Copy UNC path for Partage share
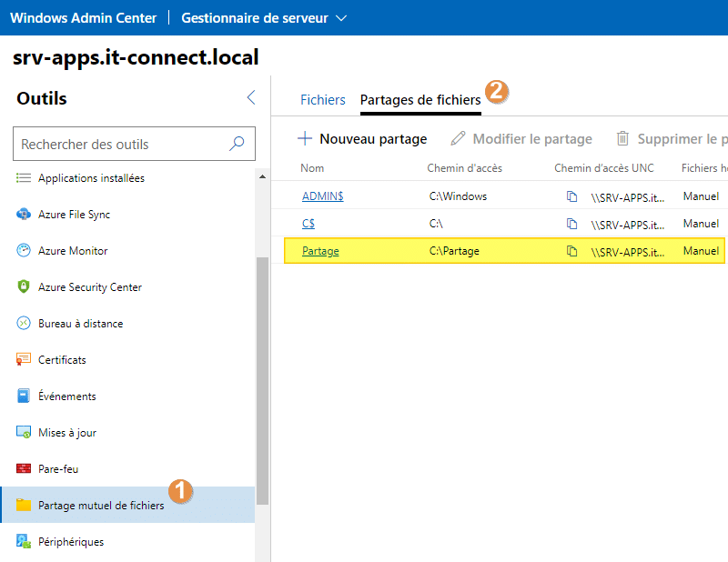The height and width of the screenshot is (562, 728). (x=572, y=251)
